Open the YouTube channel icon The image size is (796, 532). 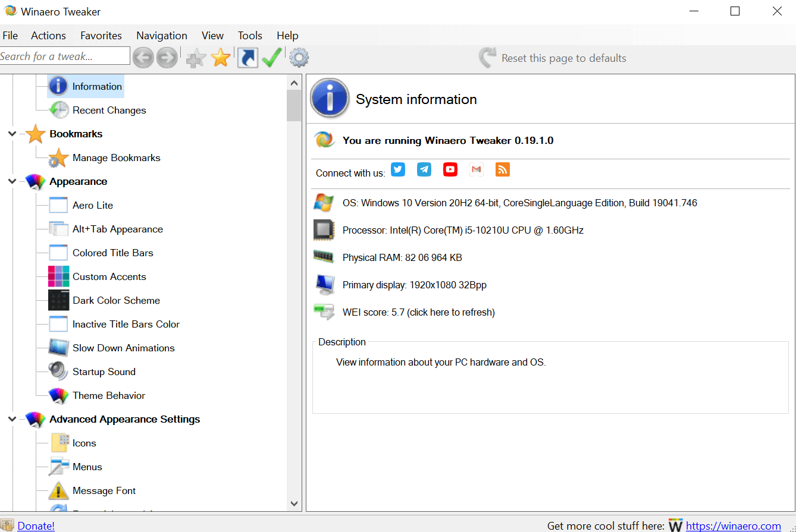450,169
